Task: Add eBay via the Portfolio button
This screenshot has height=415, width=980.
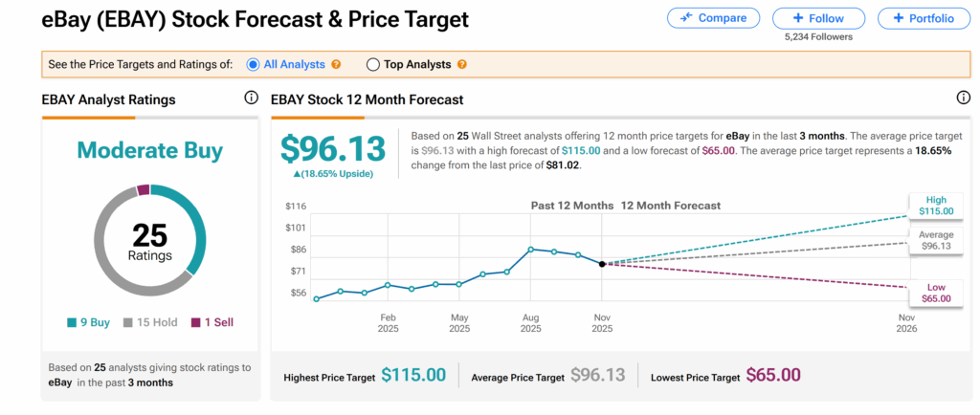Action: coord(923,18)
